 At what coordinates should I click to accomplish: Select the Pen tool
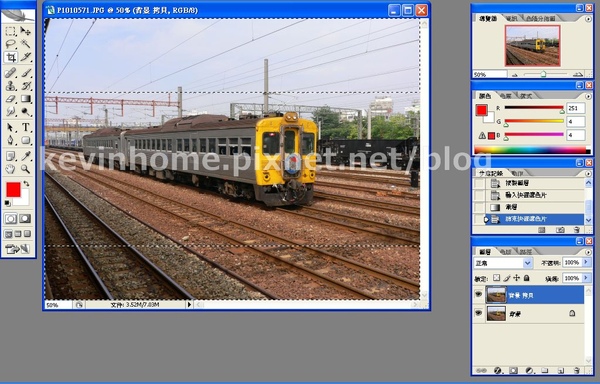coord(11,140)
